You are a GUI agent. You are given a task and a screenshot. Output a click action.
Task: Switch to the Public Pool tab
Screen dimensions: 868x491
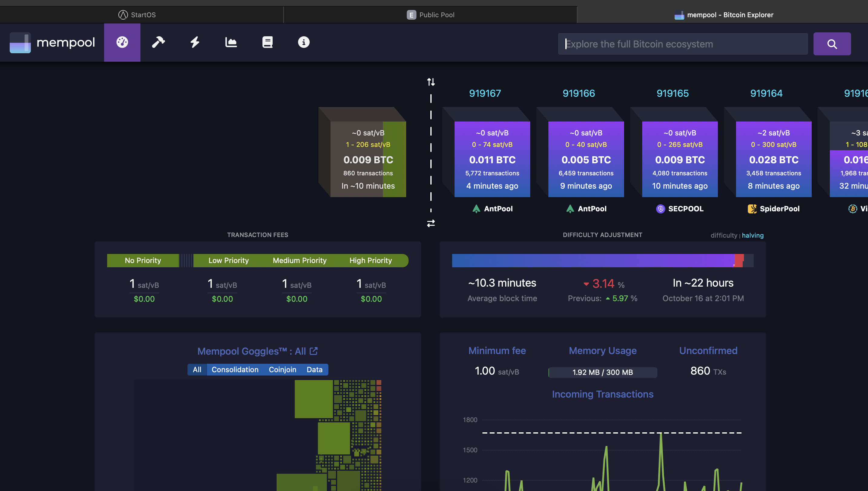[x=430, y=15]
